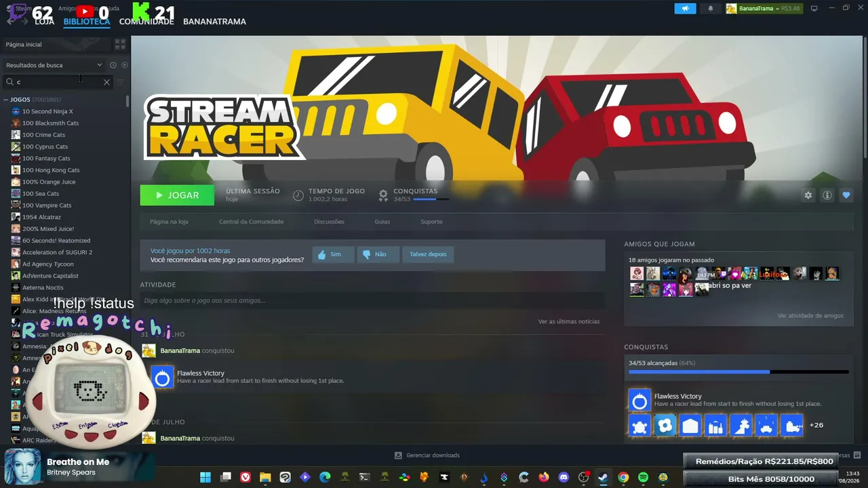The width and height of the screenshot is (868, 488).
Task: Open the first friend avatar in Amigos que jogam
Action: [x=637, y=273]
